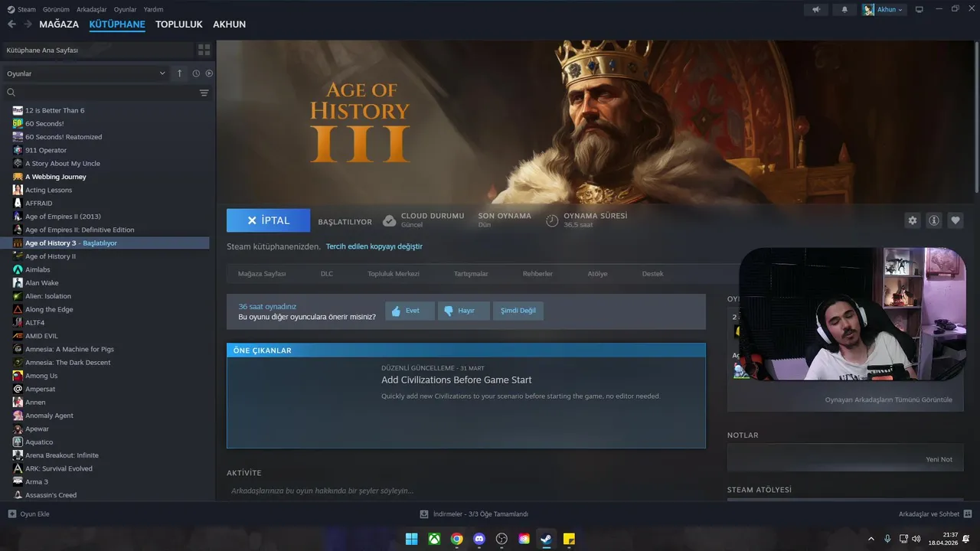Open the İndirmeler downloads status bar
The width and height of the screenshot is (980, 551).
pos(475,514)
